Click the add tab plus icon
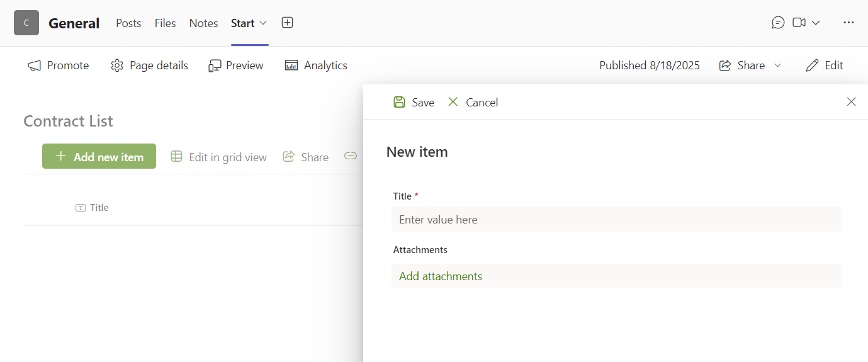868x362 pixels. (x=287, y=23)
